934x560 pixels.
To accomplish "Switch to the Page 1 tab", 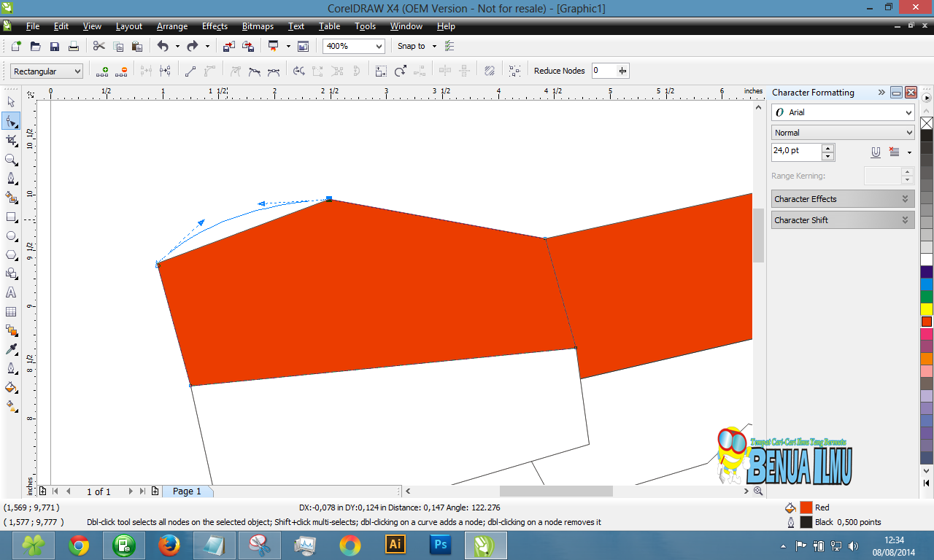I will tap(187, 491).
